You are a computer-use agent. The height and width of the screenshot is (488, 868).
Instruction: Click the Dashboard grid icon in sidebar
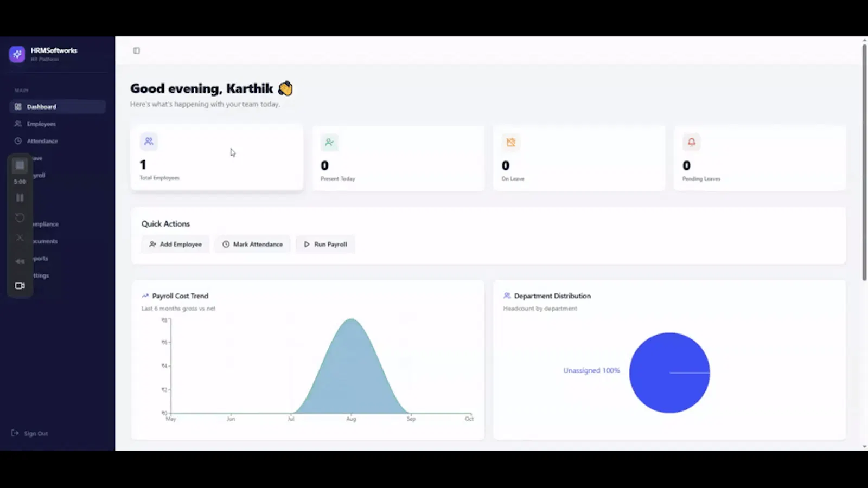pos(18,107)
